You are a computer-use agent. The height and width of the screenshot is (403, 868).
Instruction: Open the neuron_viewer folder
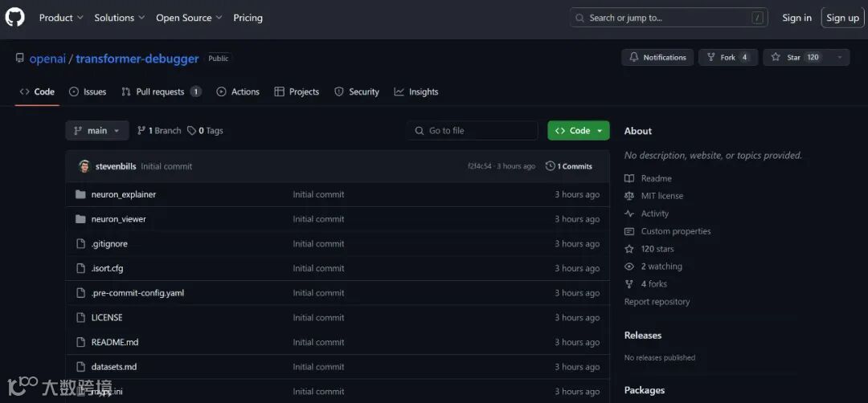pyautogui.click(x=118, y=219)
